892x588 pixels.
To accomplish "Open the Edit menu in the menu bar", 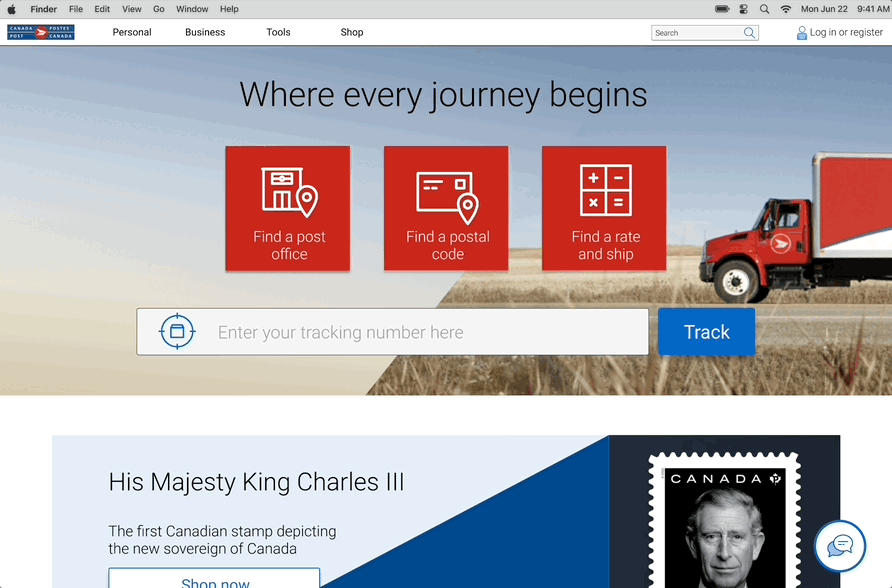I will [x=102, y=9].
